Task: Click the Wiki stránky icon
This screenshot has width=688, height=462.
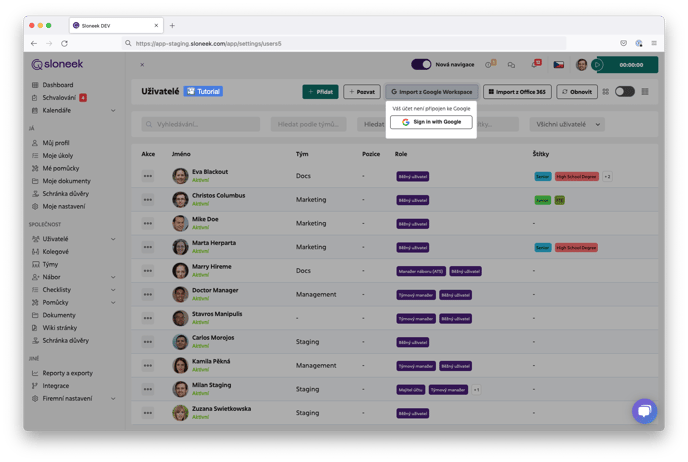Action: point(35,328)
